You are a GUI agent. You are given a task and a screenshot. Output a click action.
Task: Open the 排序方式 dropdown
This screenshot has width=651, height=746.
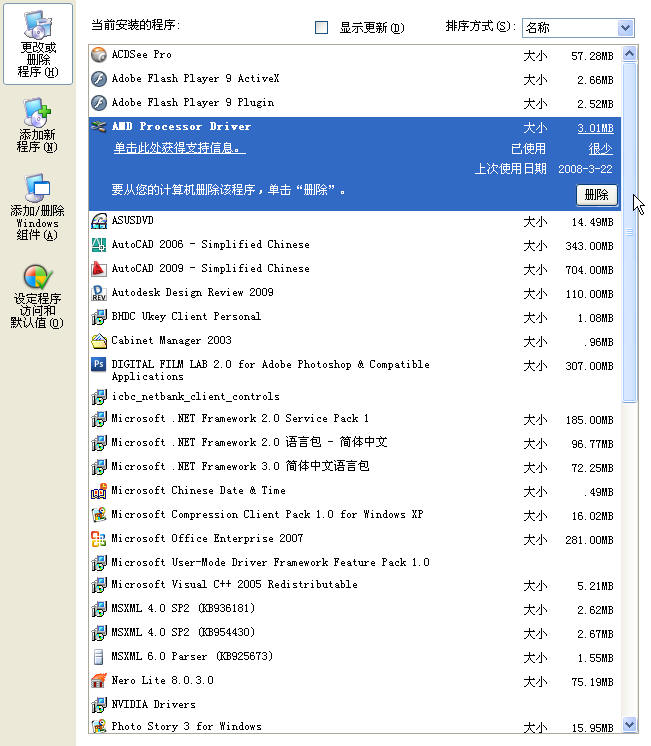pos(578,28)
